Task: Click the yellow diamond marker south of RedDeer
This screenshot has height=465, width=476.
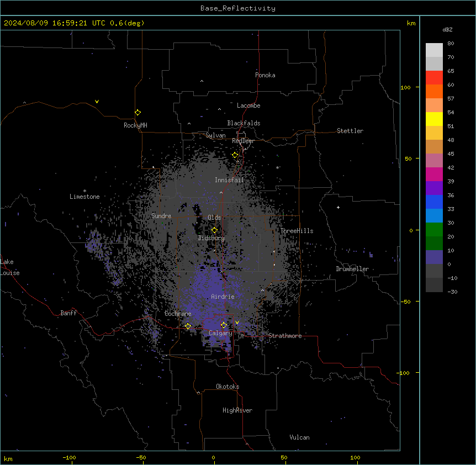Action: click(x=235, y=155)
